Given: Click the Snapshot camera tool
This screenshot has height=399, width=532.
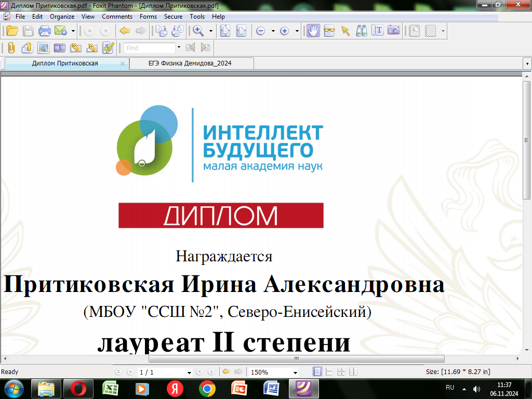Looking at the screenshot, I should point(394,30).
